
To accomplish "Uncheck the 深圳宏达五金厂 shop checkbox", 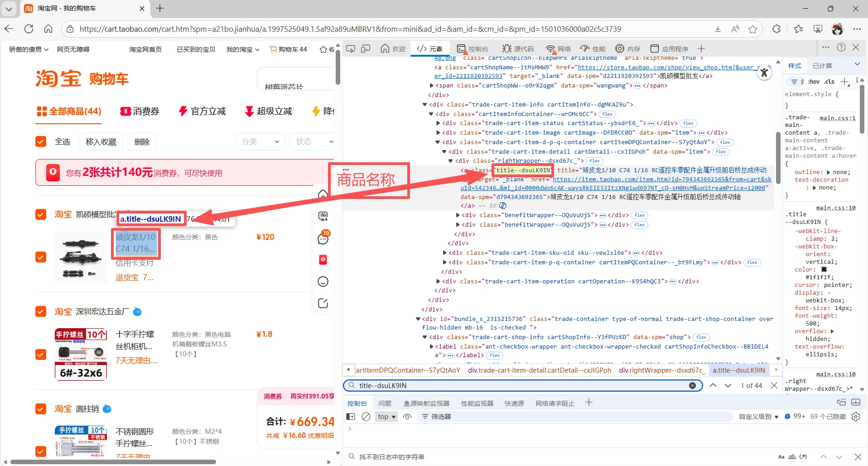I will click(x=41, y=311).
